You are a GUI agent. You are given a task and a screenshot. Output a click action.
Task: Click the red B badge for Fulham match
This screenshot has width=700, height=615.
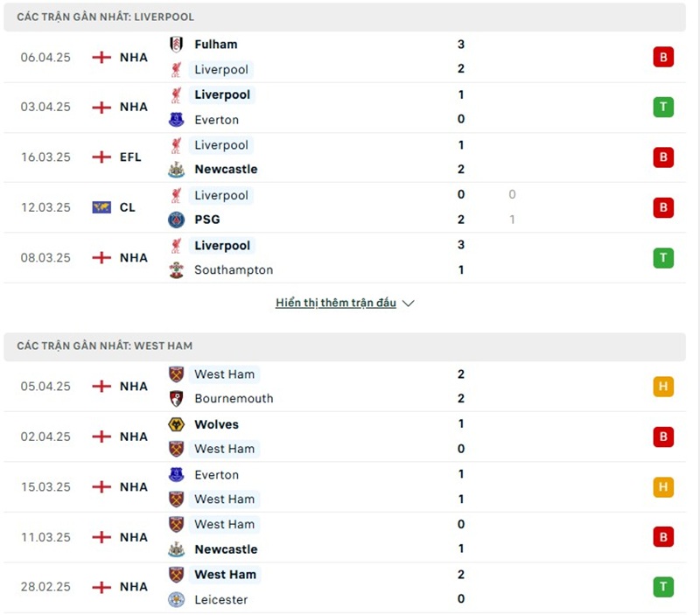663,58
